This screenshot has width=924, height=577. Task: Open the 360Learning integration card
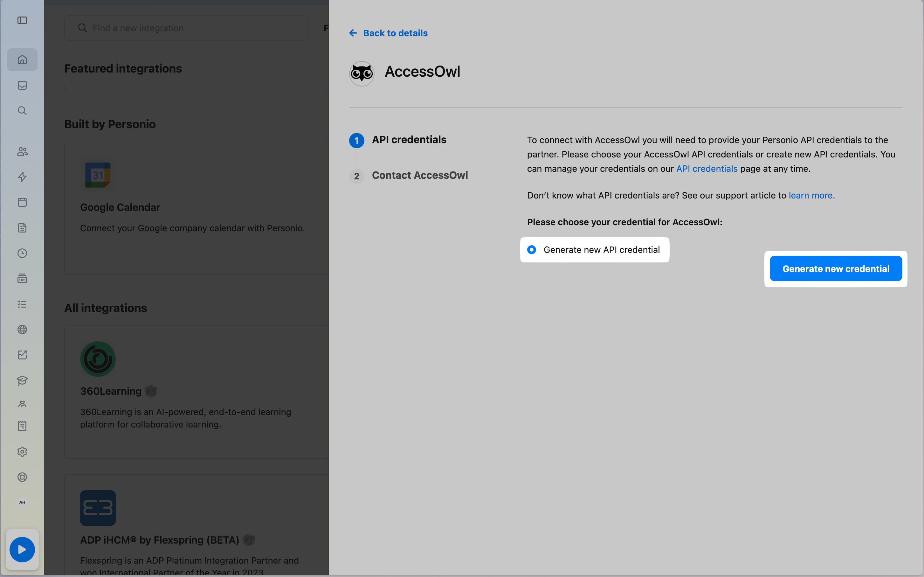coord(197,392)
